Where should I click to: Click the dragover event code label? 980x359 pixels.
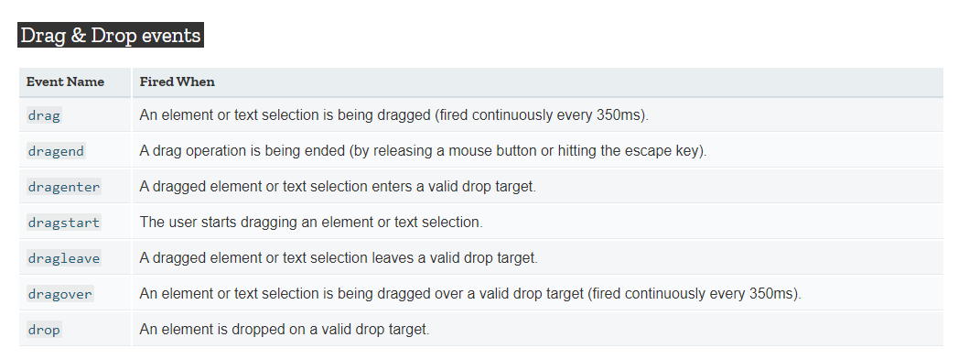click(x=60, y=294)
